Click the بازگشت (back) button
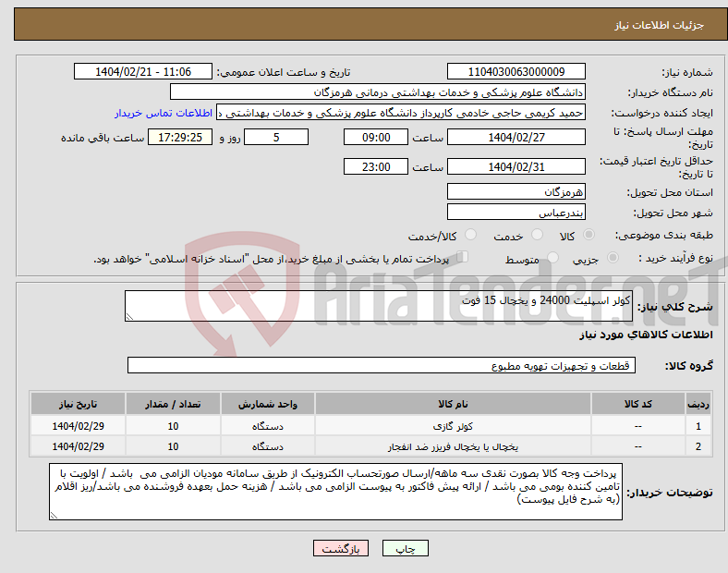728x573 pixels. [341, 548]
